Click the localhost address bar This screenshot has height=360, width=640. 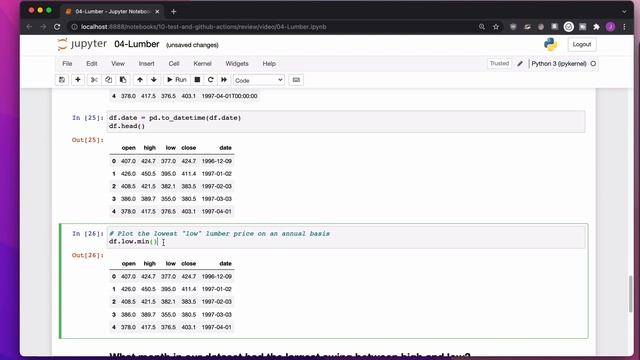[203, 27]
